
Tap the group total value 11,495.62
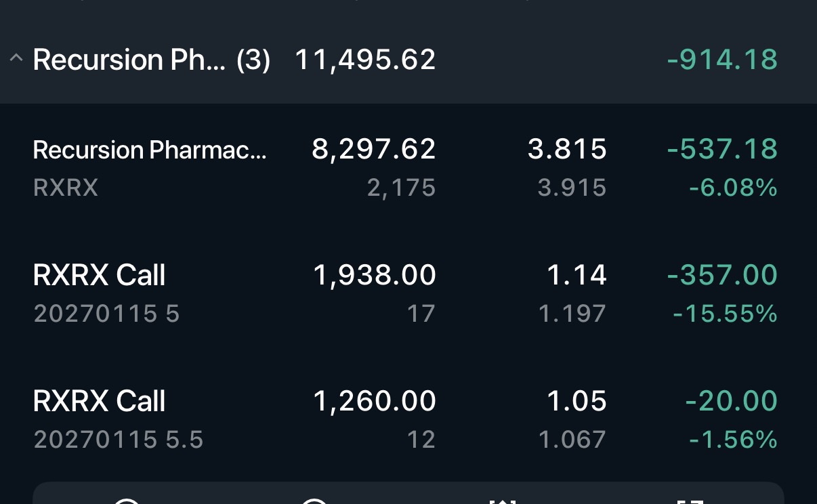(365, 60)
